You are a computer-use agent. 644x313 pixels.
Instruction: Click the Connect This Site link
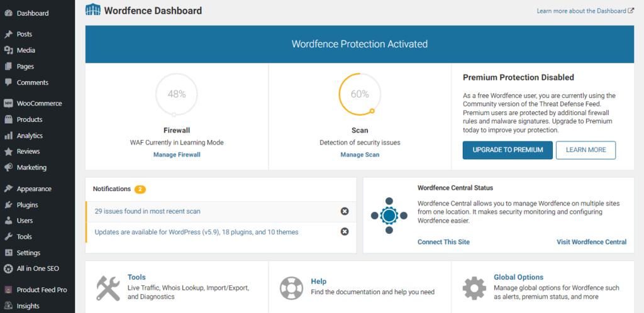443,242
